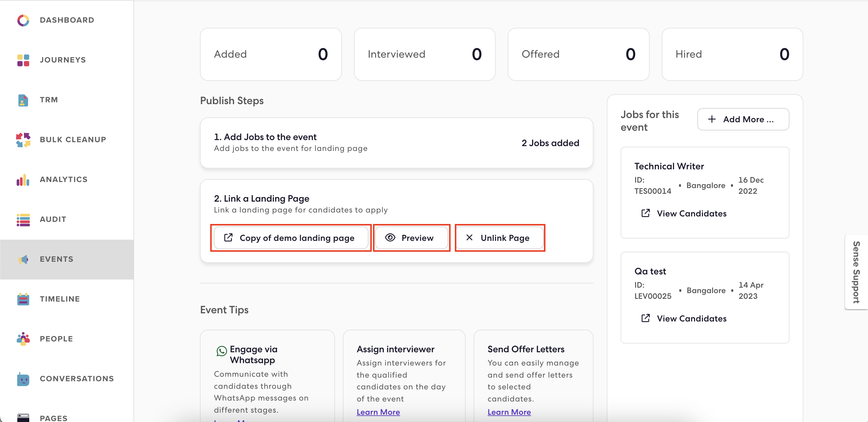
Task: Click the 'Publish Steps' heading
Action: point(232,100)
